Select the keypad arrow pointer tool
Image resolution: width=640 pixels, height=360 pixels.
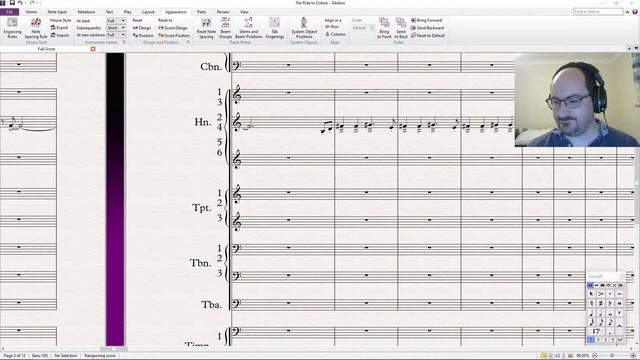point(591,294)
